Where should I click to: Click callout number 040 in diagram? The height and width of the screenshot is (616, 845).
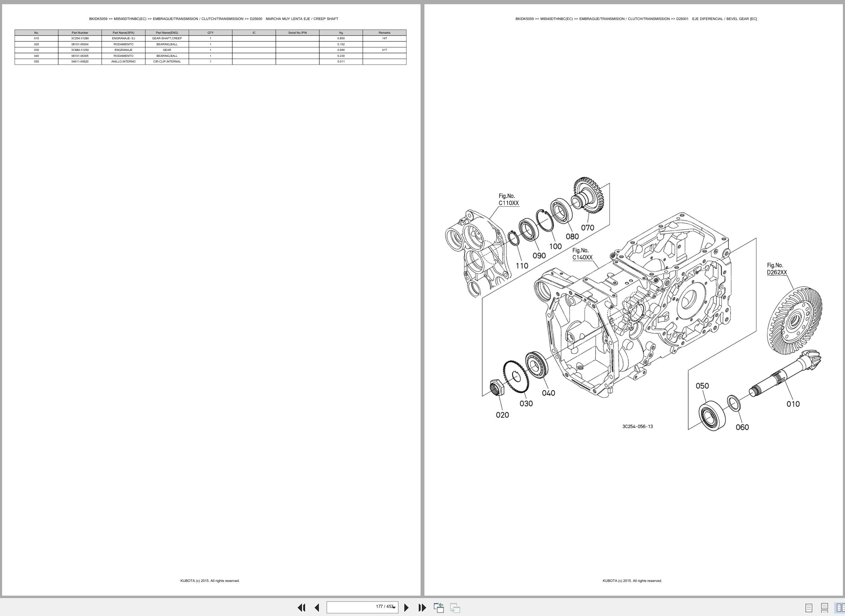548,393
